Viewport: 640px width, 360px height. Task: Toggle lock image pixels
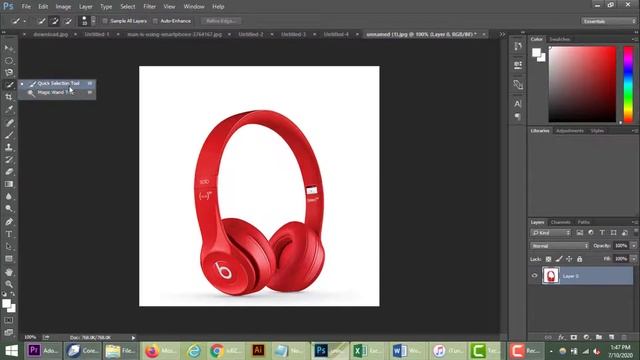[559, 259]
